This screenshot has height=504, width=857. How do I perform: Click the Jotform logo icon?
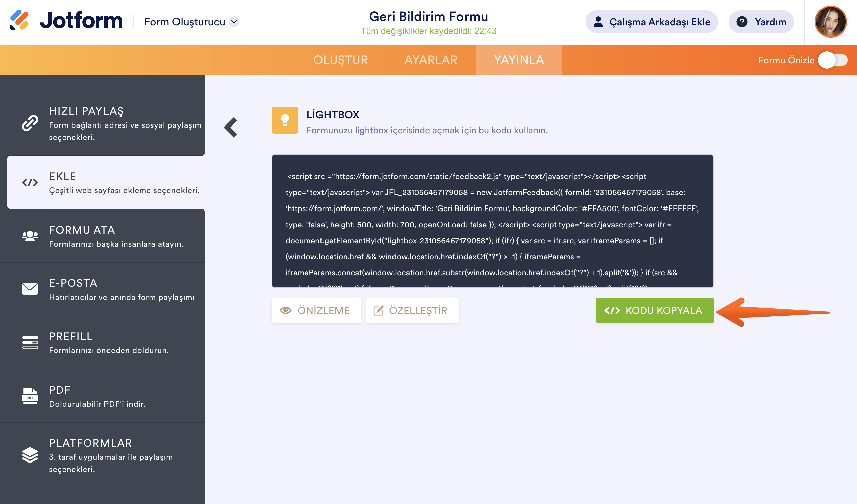(x=19, y=20)
